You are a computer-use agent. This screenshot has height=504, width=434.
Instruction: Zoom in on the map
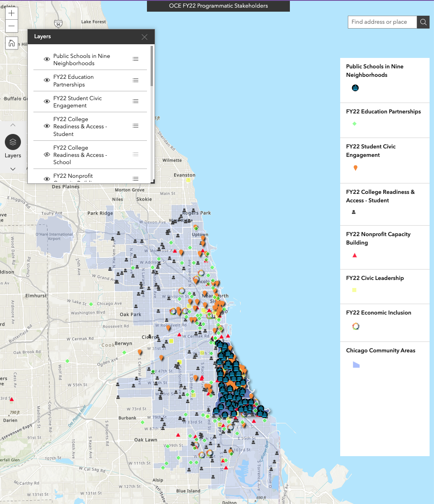coord(12,13)
